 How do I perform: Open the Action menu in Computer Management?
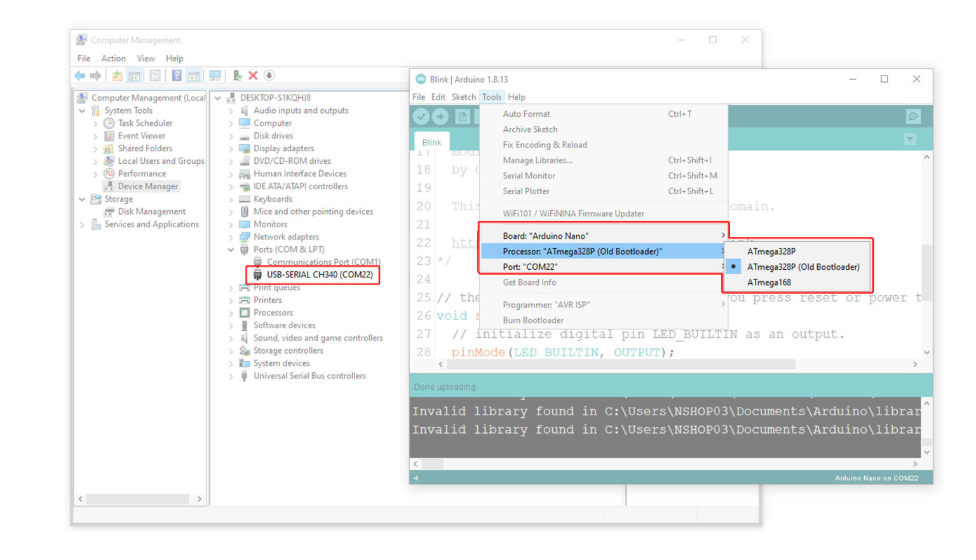[x=113, y=58]
